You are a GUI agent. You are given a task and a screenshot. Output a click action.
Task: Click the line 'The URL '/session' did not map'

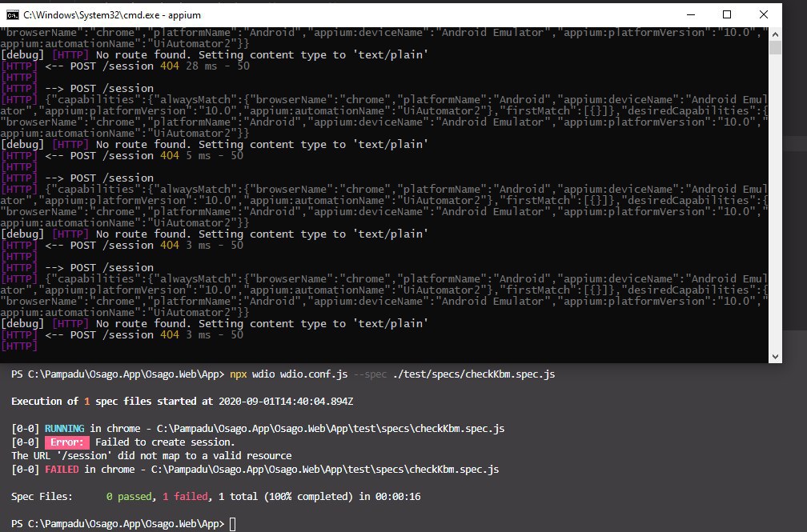click(151, 455)
